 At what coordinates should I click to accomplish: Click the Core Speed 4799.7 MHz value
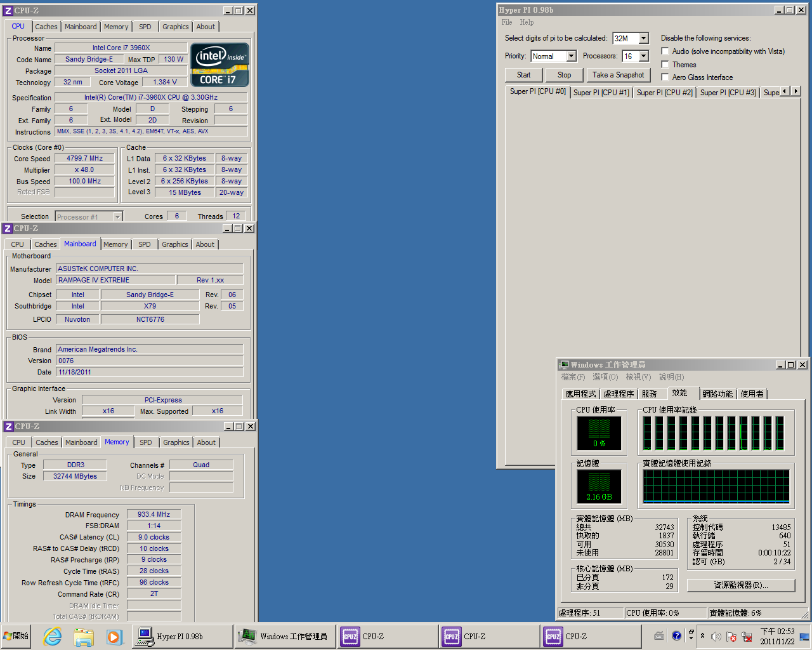(84, 158)
